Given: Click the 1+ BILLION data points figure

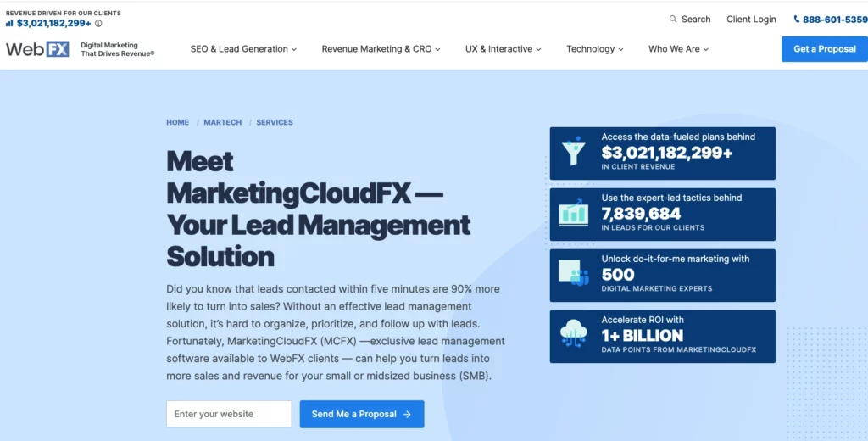Looking at the screenshot, I should coord(643,335).
